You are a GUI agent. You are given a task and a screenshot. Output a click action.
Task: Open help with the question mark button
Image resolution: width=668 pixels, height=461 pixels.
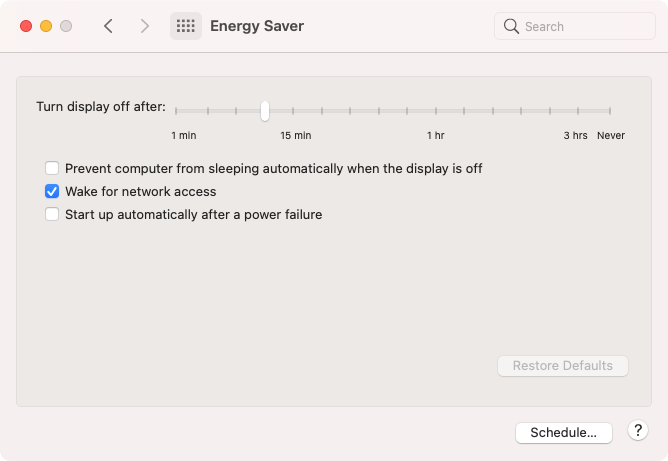click(x=638, y=431)
